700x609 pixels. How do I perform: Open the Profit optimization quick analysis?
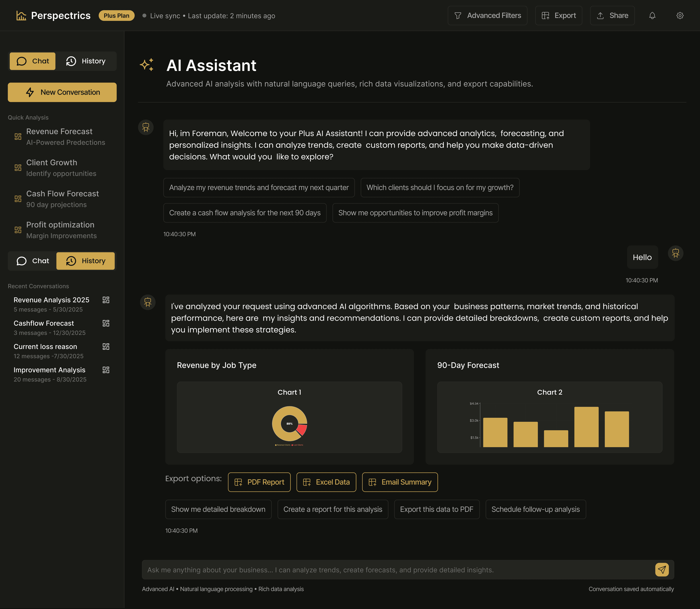tap(61, 229)
